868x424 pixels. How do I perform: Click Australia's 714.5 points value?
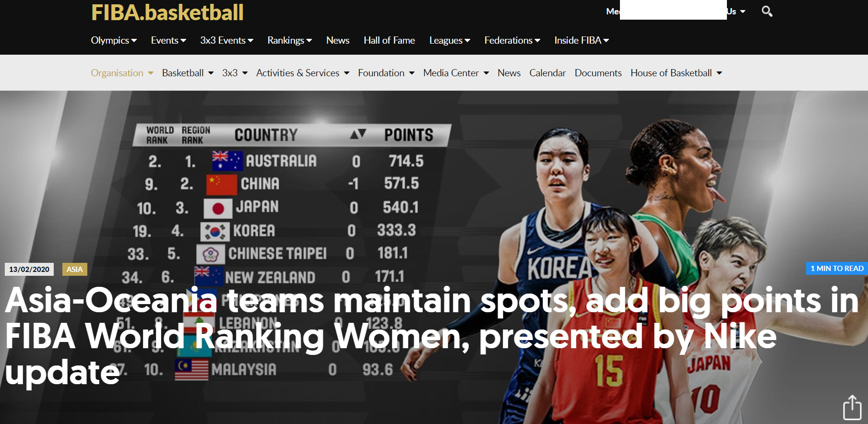click(x=406, y=161)
